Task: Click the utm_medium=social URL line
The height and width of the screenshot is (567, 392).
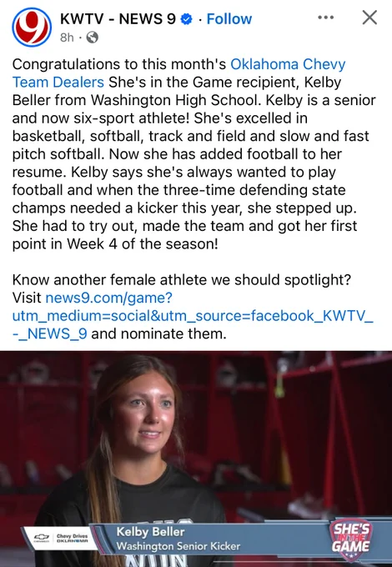Action: [193, 316]
